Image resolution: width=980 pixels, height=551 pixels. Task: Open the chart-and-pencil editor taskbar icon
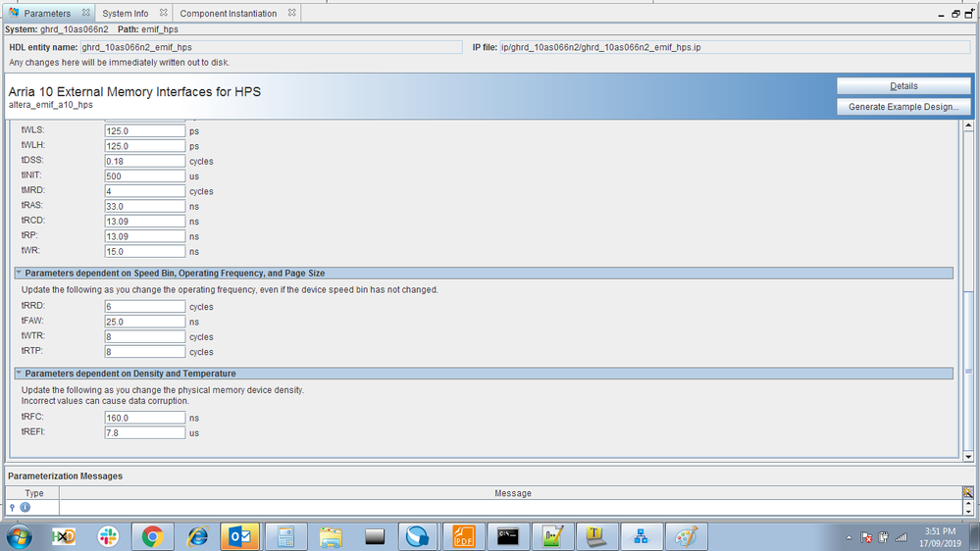coord(552,536)
